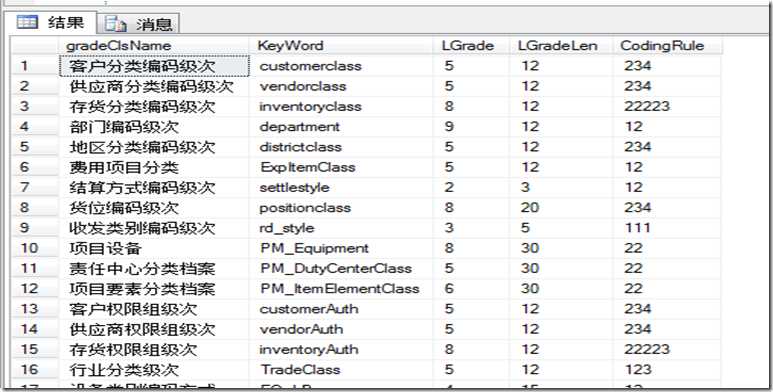Select the gradeClsName column header
773x392 pixels.
click(x=154, y=46)
